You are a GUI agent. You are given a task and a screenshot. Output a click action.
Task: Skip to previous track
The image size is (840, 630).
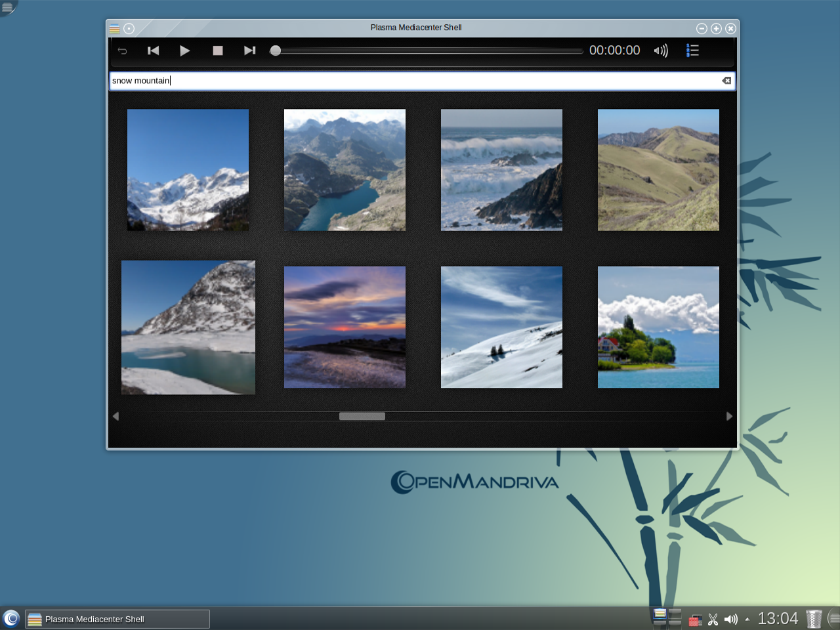click(x=153, y=51)
